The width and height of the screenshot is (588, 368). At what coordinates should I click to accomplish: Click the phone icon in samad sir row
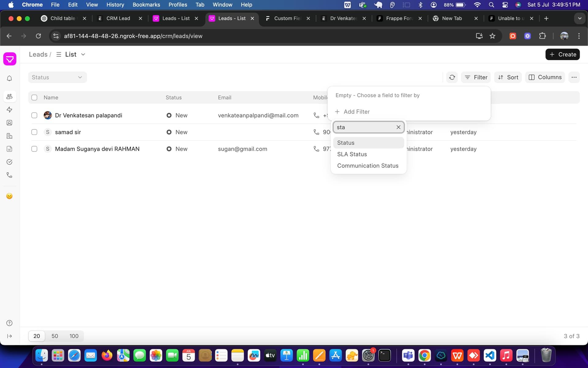(316, 132)
